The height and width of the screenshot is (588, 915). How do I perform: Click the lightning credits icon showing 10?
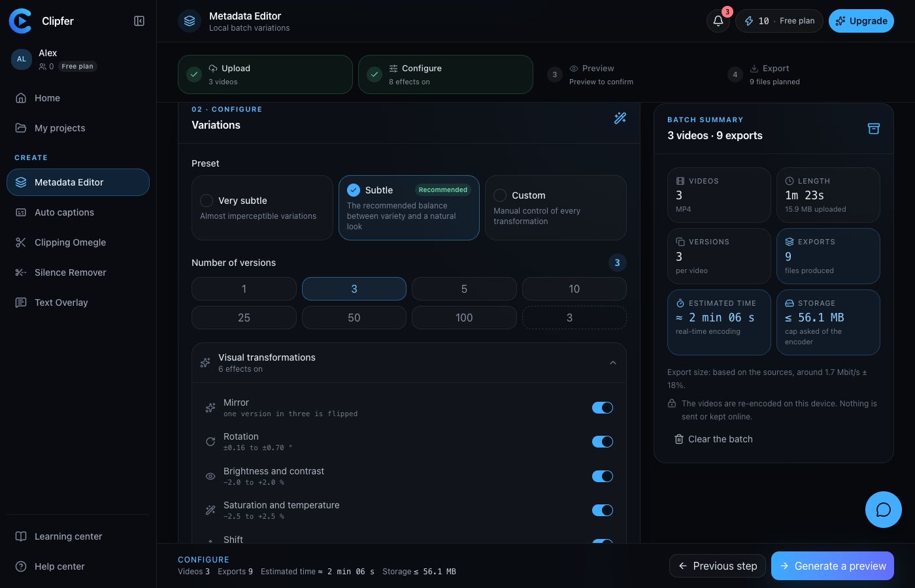[x=749, y=21]
